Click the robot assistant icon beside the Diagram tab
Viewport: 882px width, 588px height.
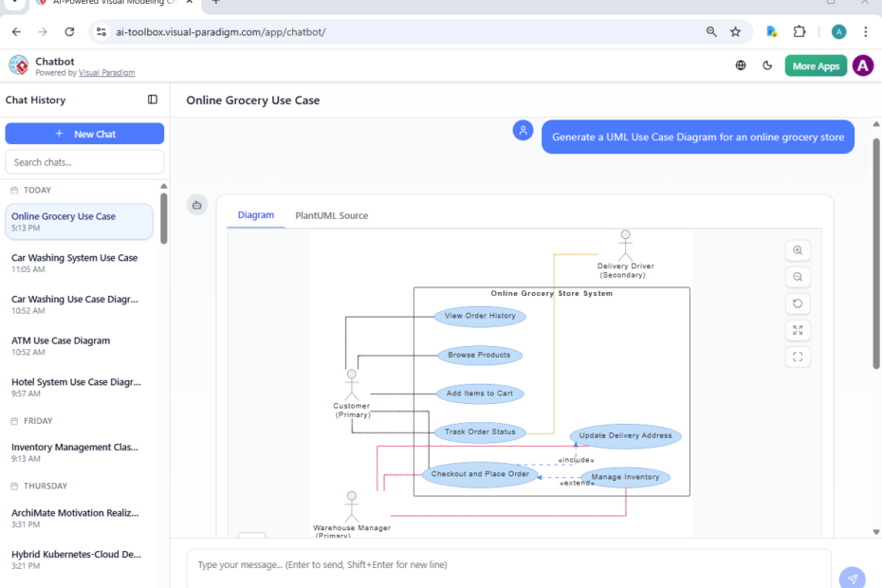(x=197, y=205)
